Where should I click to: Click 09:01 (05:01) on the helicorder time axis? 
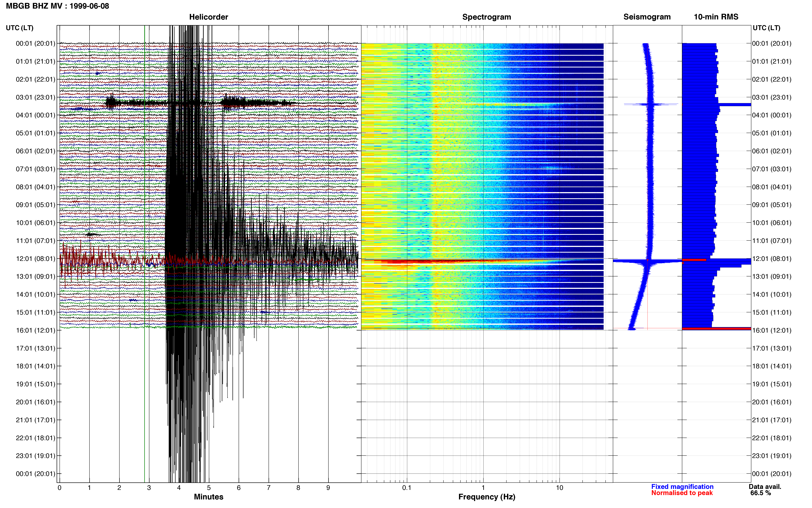(36, 205)
